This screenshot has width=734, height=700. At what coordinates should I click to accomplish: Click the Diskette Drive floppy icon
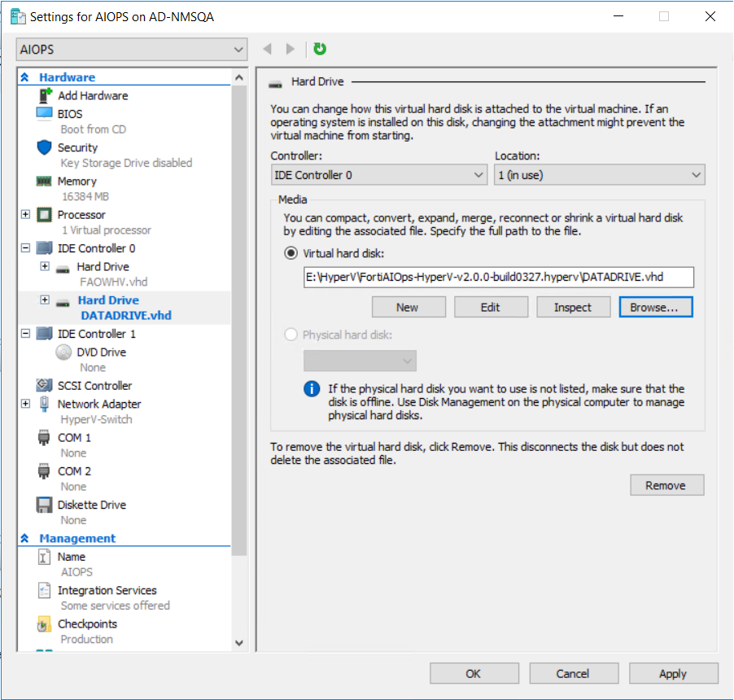tap(45, 505)
